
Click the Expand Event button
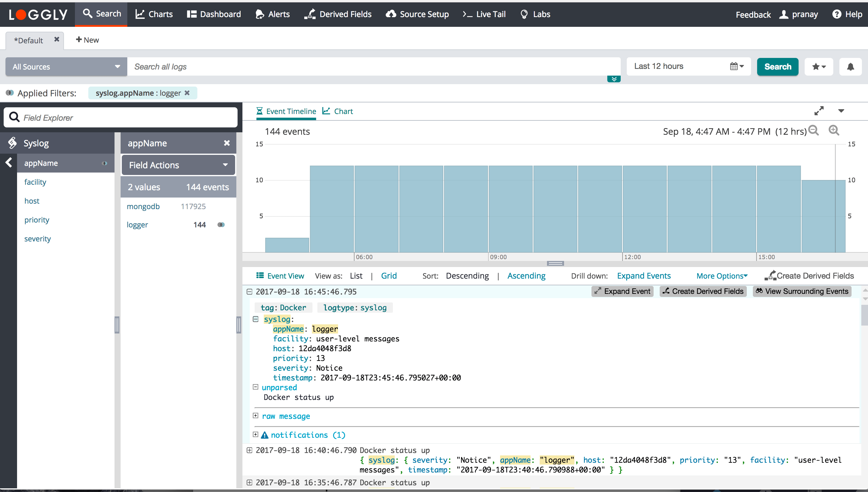(x=622, y=291)
